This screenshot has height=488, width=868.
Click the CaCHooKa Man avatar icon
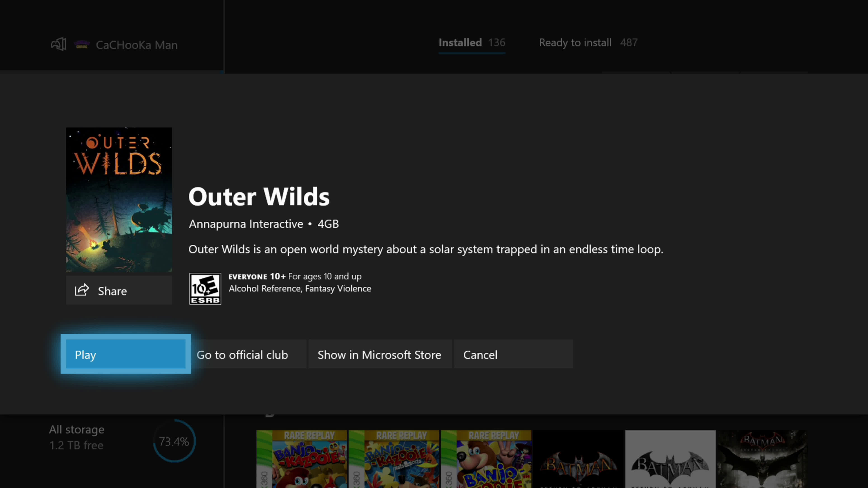(82, 45)
